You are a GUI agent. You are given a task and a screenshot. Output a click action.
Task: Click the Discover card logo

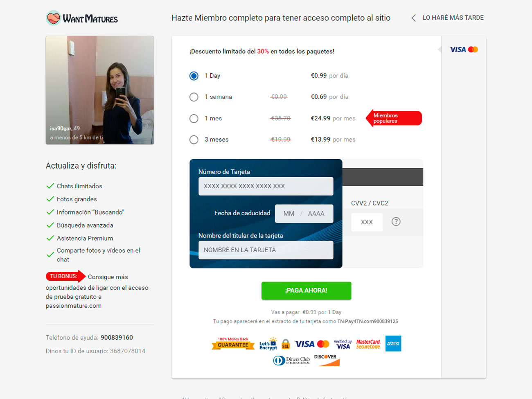click(x=327, y=360)
